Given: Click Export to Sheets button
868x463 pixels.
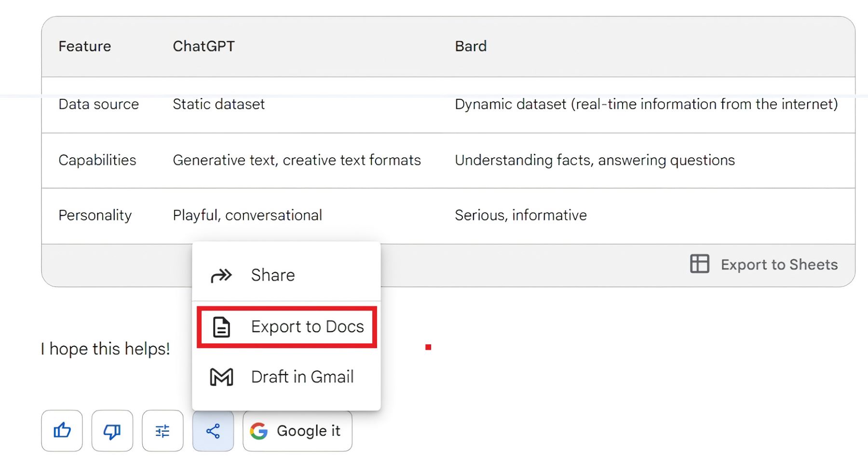Looking at the screenshot, I should [764, 264].
